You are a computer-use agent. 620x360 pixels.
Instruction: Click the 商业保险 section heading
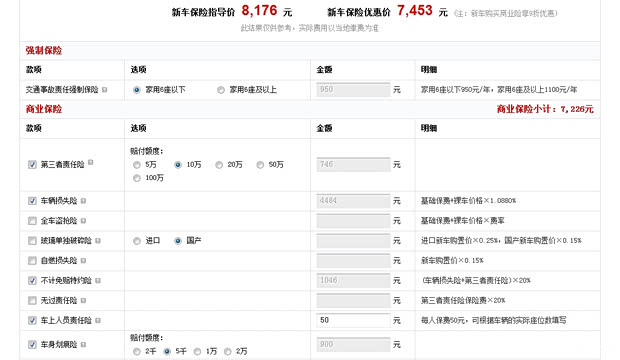(x=44, y=109)
